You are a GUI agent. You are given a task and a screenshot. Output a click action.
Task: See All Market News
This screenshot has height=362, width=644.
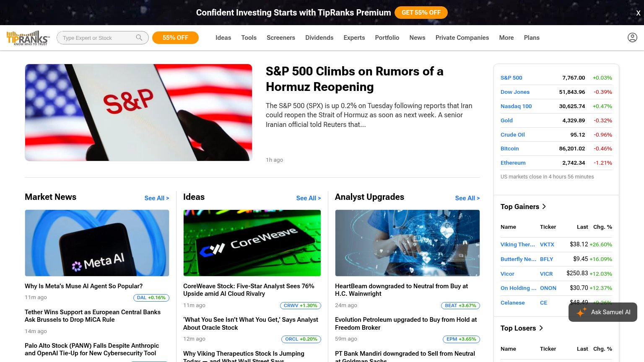click(x=157, y=198)
